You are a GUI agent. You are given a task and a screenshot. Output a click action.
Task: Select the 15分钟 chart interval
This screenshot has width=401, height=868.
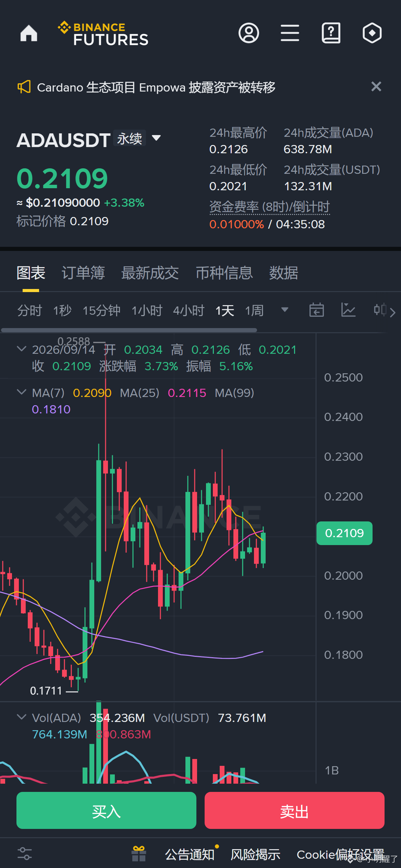[x=101, y=311]
